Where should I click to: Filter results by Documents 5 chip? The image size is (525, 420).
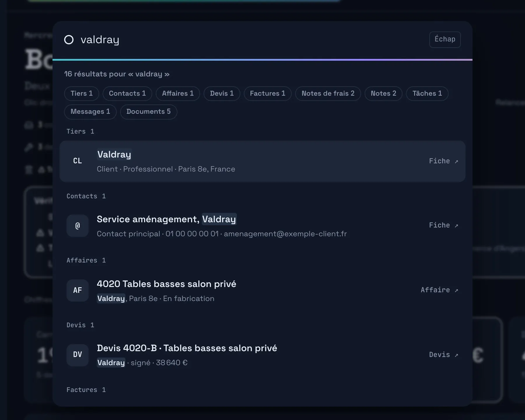[x=149, y=112]
